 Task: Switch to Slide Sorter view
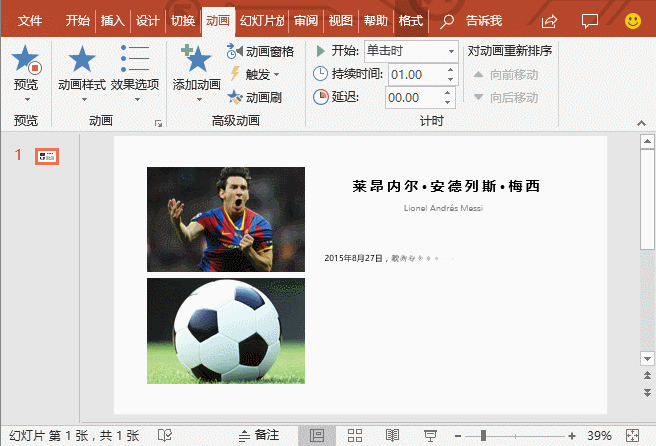(x=355, y=435)
